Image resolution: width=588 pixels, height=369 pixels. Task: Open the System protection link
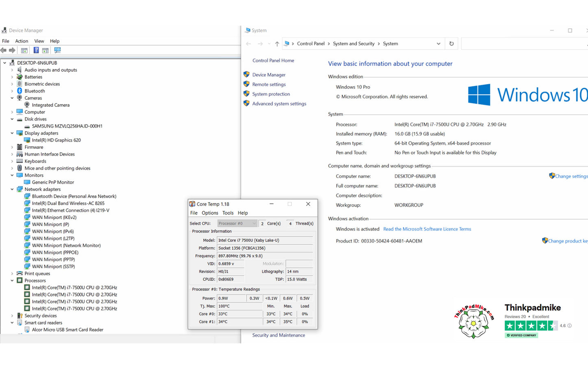pos(271,94)
